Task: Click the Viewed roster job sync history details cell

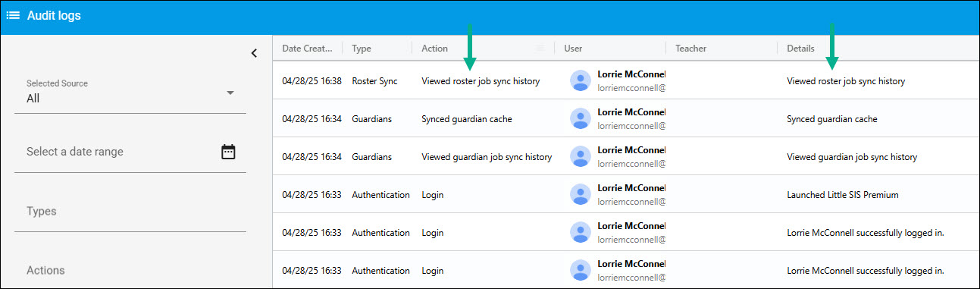Action: click(846, 81)
